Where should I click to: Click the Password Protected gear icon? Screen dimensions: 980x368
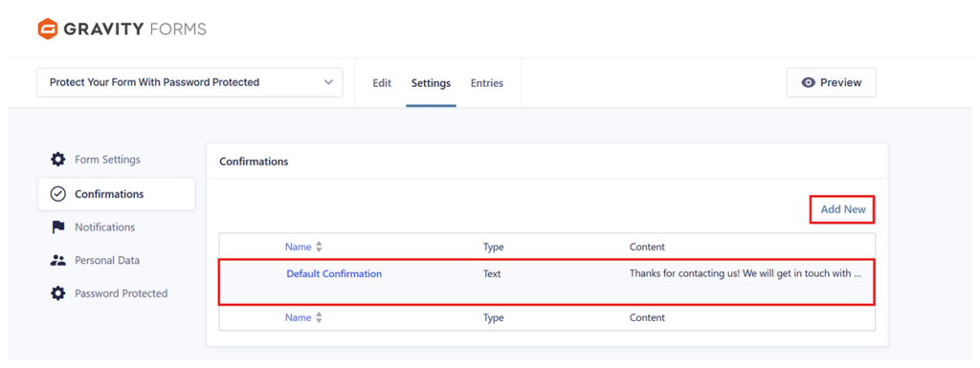pyautogui.click(x=58, y=293)
